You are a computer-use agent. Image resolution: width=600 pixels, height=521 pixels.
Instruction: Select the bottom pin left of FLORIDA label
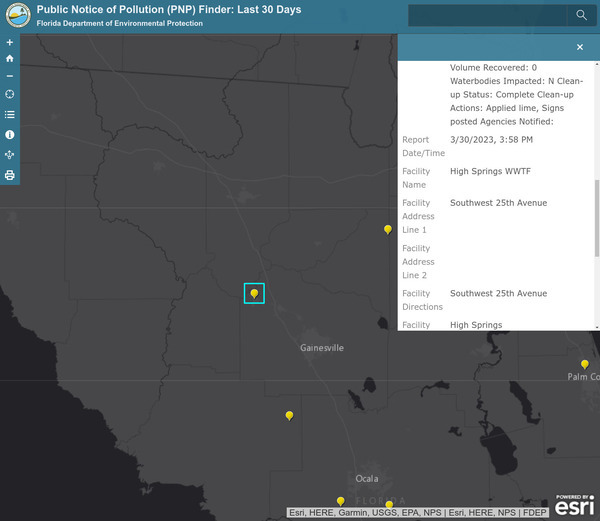tap(341, 501)
